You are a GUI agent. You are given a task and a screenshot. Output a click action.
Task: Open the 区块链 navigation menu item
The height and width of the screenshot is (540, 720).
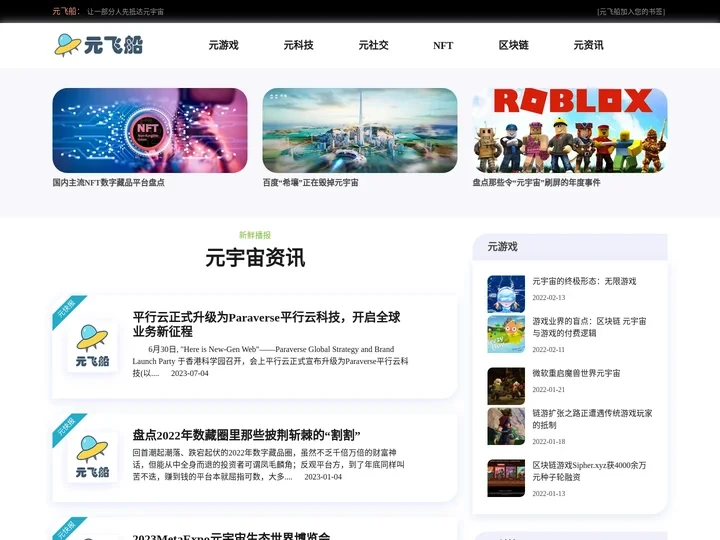514,45
